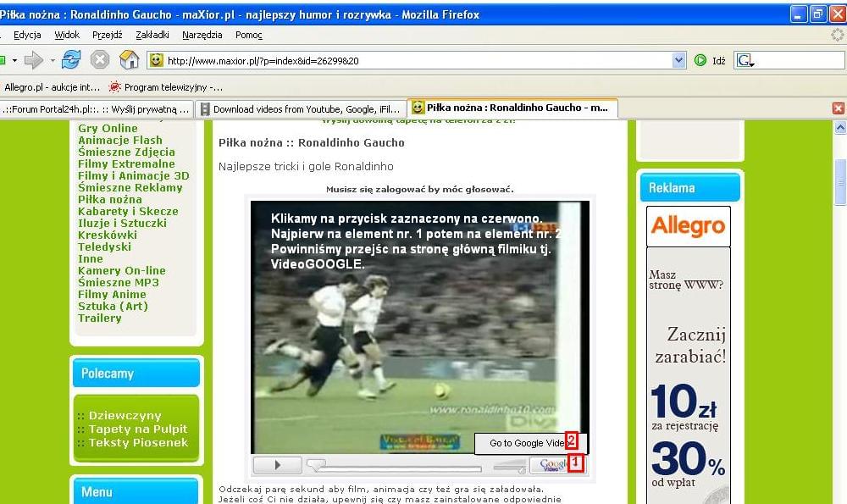Click the Program telewizyjny bookmark icon
Viewport: 847px width, 504px height.
coord(114,86)
